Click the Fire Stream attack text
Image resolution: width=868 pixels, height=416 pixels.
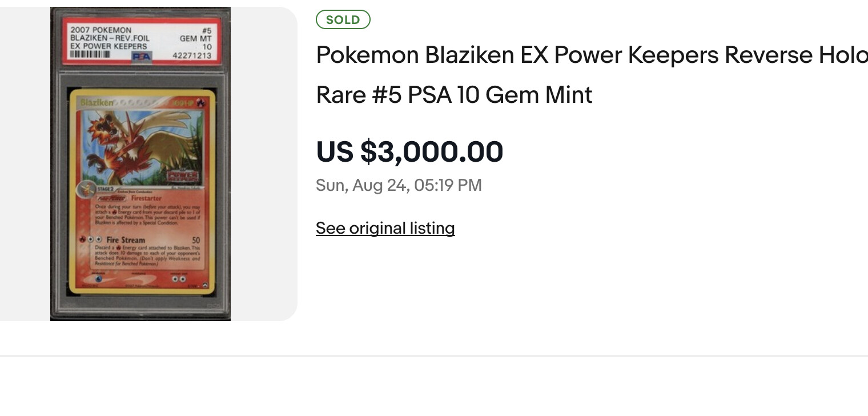(x=126, y=240)
